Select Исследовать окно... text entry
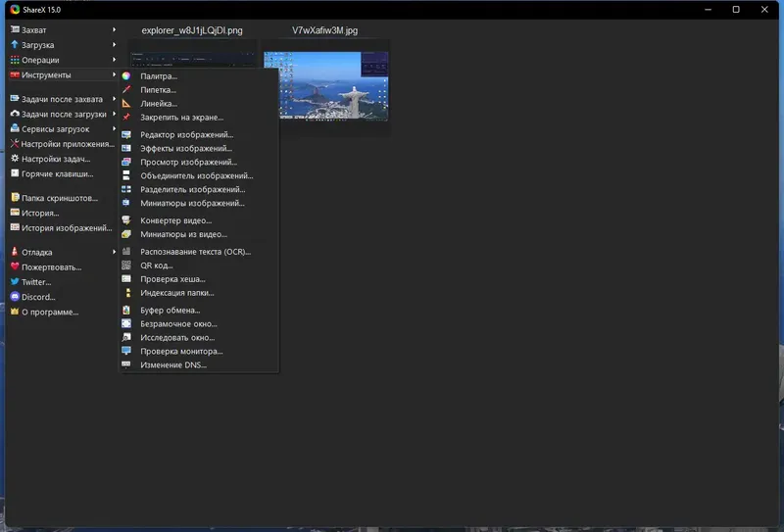 click(x=177, y=337)
